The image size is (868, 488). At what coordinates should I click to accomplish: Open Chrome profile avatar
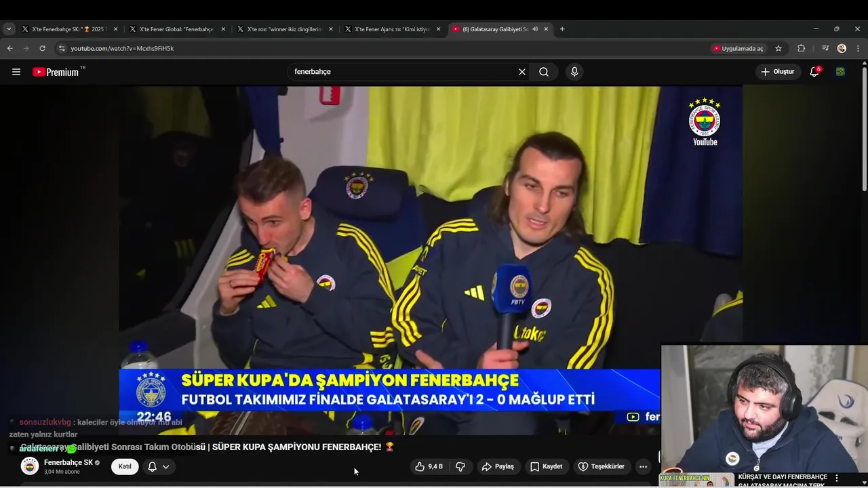tap(842, 49)
